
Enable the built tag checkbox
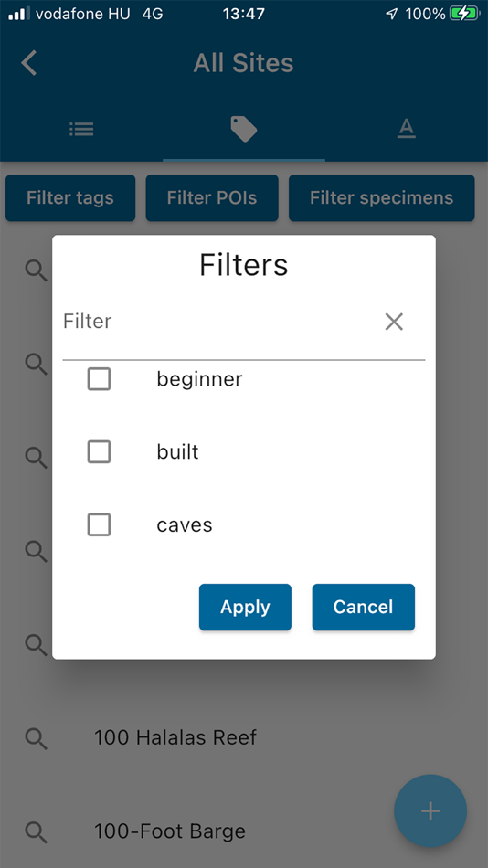pyautogui.click(x=99, y=452)
